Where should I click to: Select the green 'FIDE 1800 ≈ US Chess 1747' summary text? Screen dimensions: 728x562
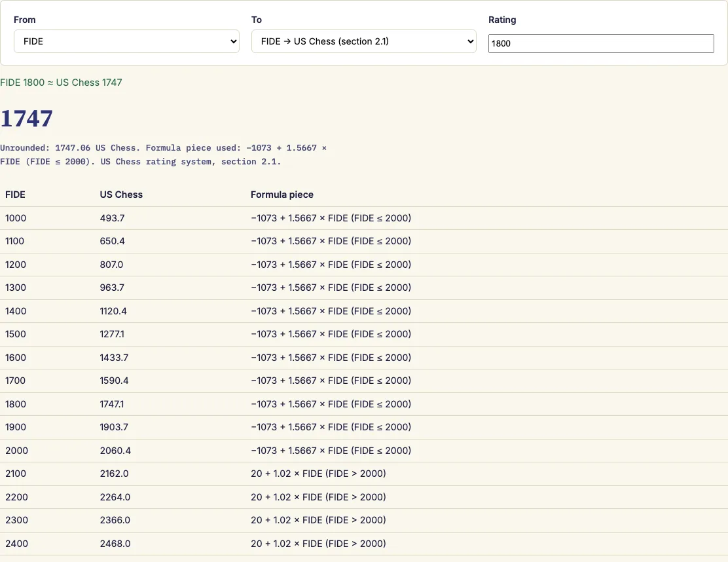(61, 83)
